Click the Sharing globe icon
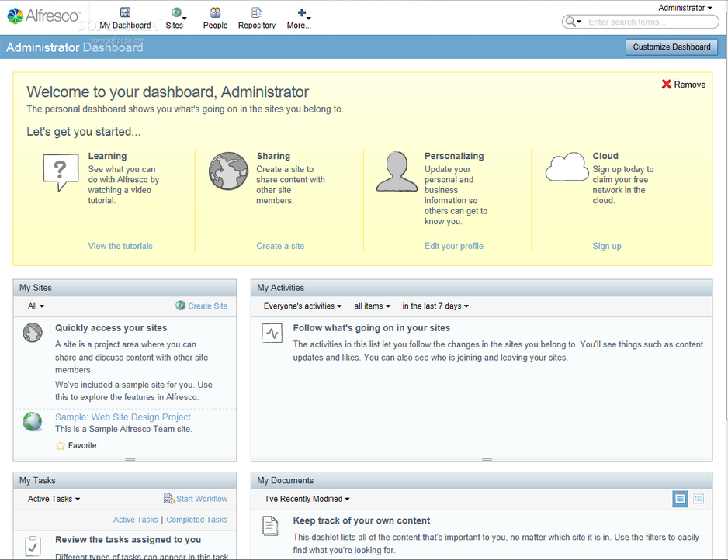This screenshot has width=728, height=560. 228,171
